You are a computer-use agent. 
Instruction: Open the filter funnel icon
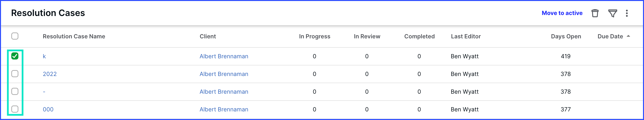pos(613,13)
